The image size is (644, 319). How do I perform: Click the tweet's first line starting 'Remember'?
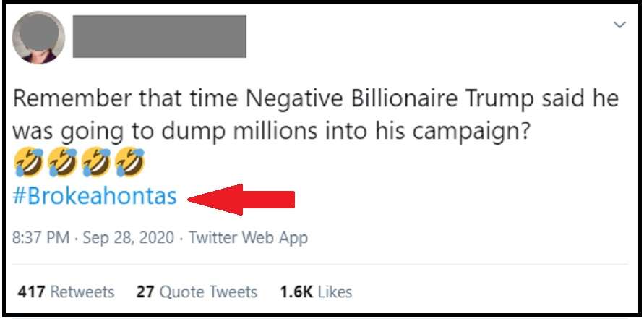coord(315,100)
